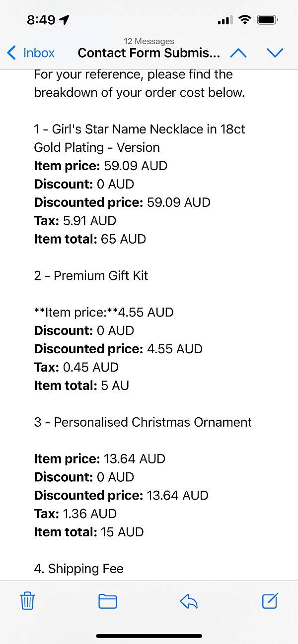The width and height of the screenshot is (298, 644).
Task: Tap the battery indicator icon
Action: pyautogui.click(x=268, y=20)
